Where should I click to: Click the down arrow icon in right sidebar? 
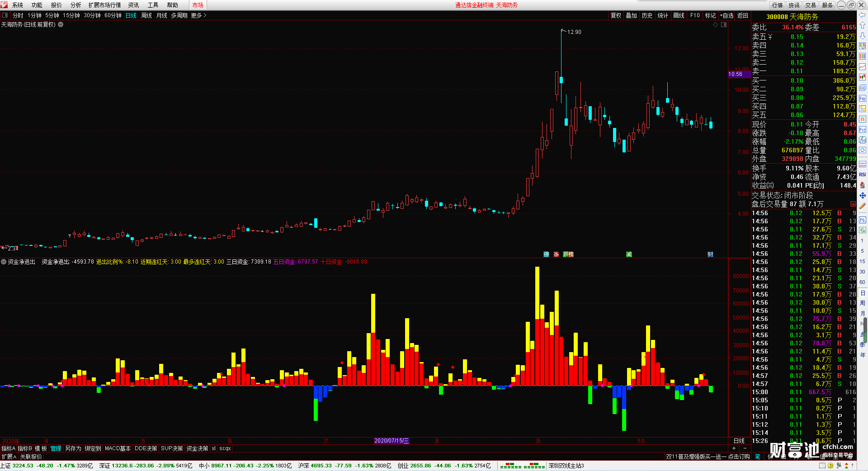[x=863, y=35]
